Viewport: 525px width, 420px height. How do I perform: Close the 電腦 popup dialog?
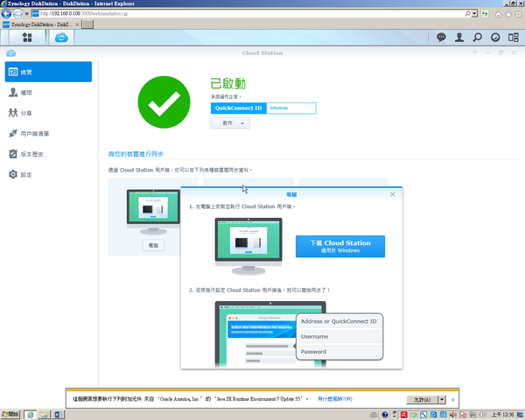392,194
